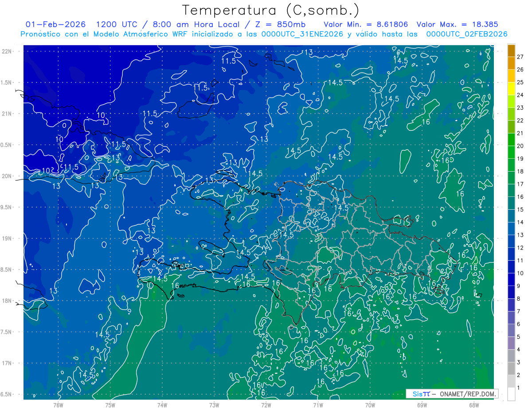Click the longitude axis label "76W"

[x=58, y=405]
